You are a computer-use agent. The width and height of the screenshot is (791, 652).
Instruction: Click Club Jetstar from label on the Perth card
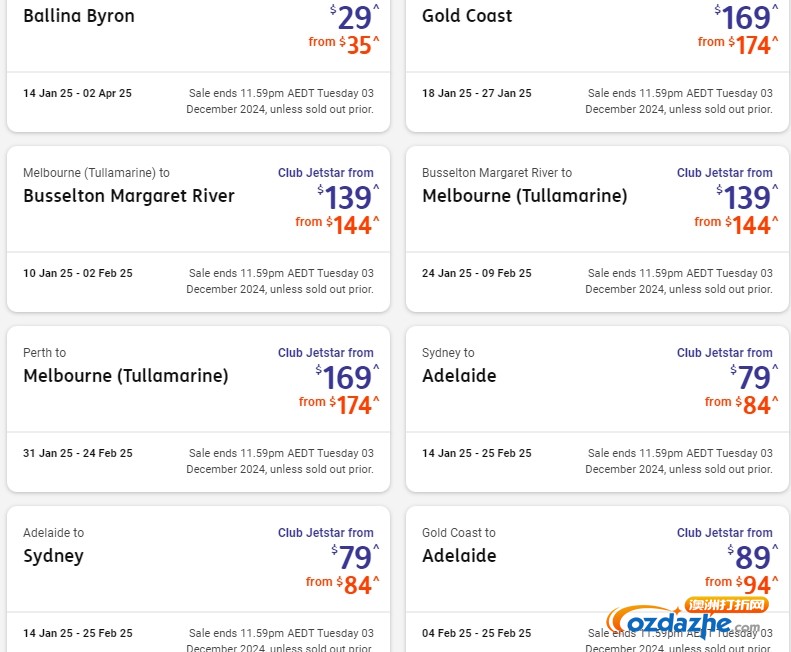click(325, 353)
